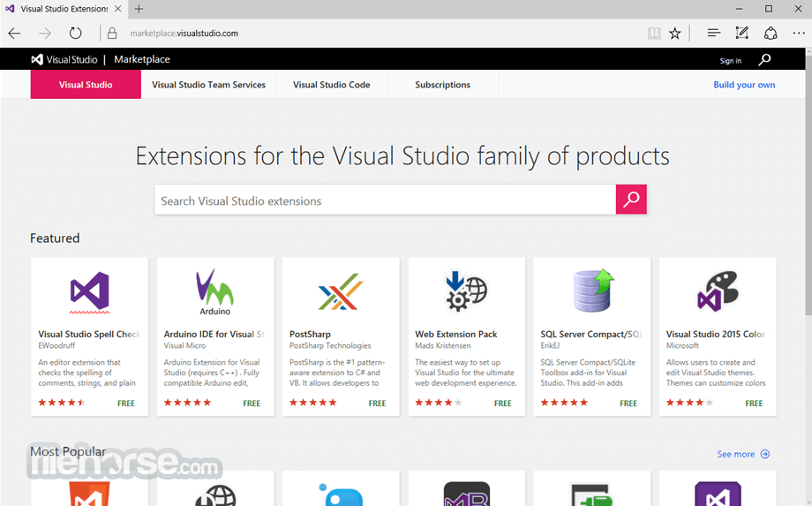
Task: Click the lock icon beside the address
Action: [112, 34]
